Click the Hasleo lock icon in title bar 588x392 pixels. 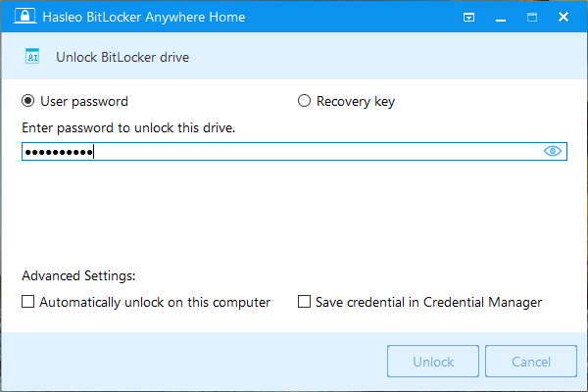(x=16, y=18)
